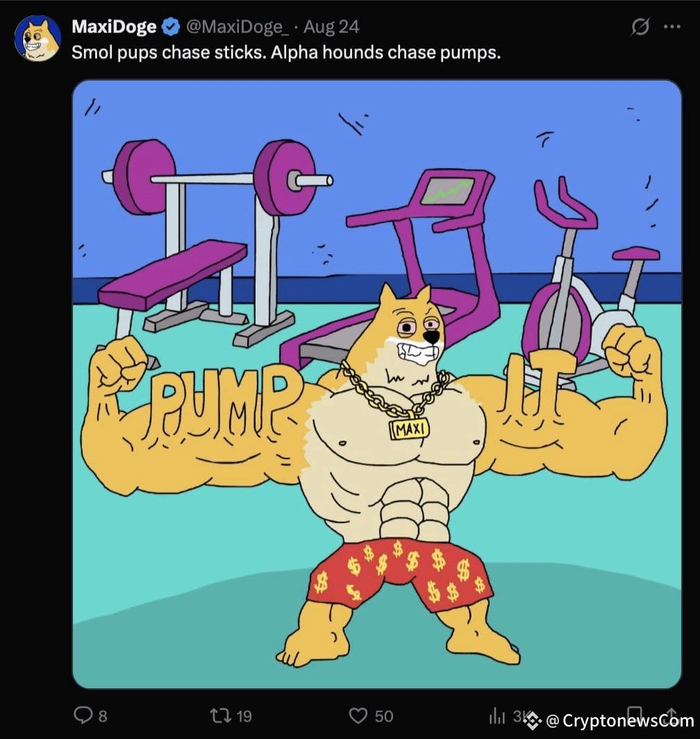
Task: Open the repost arrows menu
Action: (220, 716)
